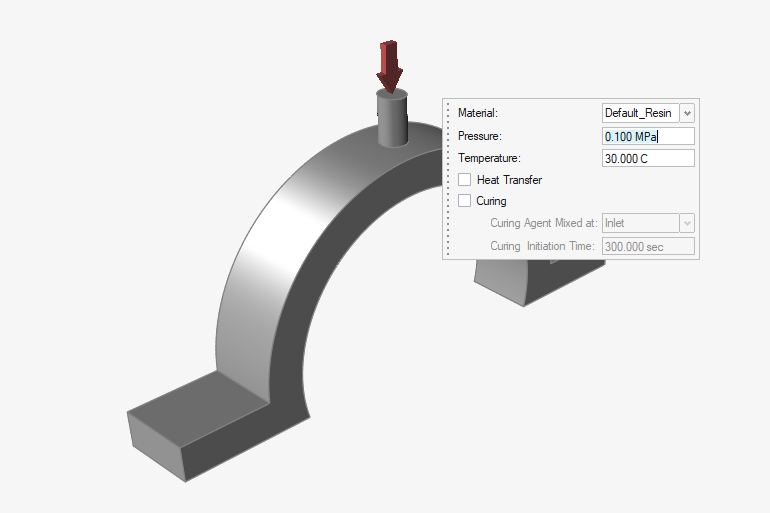770x513 pixels.
Task: Select the cylindrical inlet gate on the arch
Action: point(391,120)
